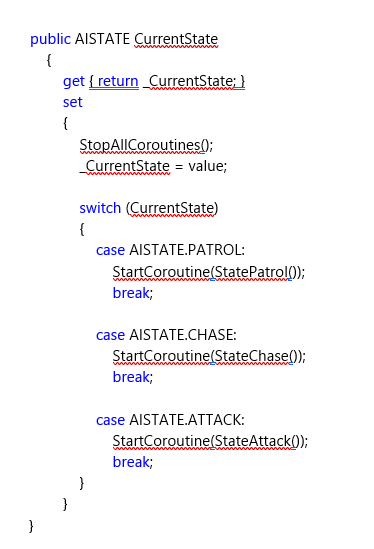Click the 'set' keyword
374x549 pixels.
pyautogui.click(x=72, y=102)
